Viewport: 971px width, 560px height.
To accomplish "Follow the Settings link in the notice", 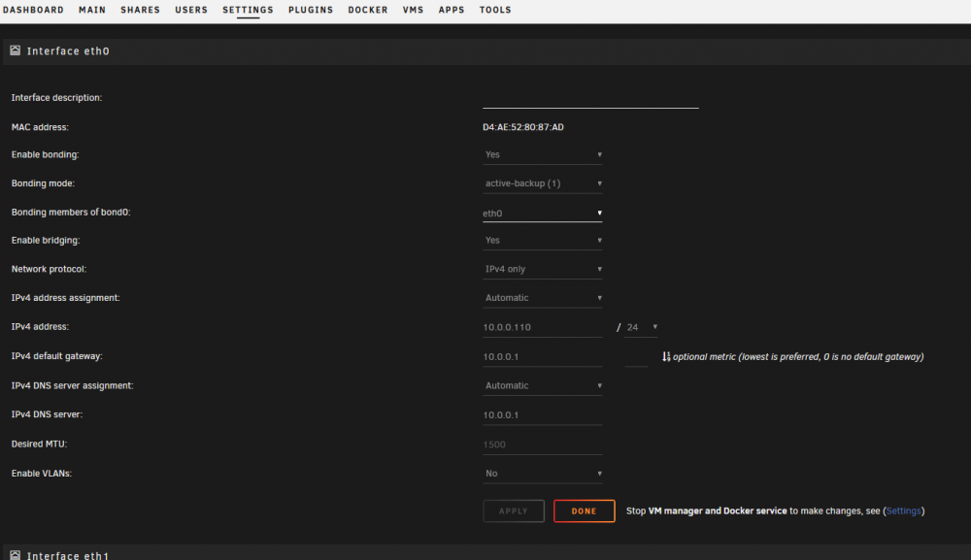I will point(903,511).
